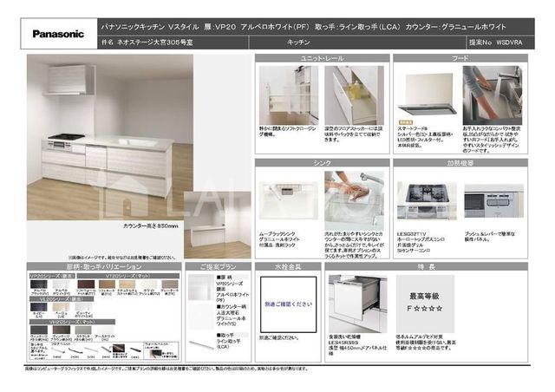The height and width of the screenshot is (392, 555).
Task: Pick the dark walnut brown VT20 swatch
Action: coord(86,284)
